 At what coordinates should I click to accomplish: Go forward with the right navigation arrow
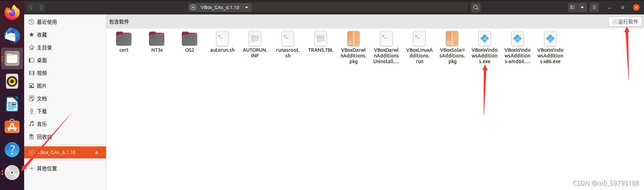pos(41,7)
